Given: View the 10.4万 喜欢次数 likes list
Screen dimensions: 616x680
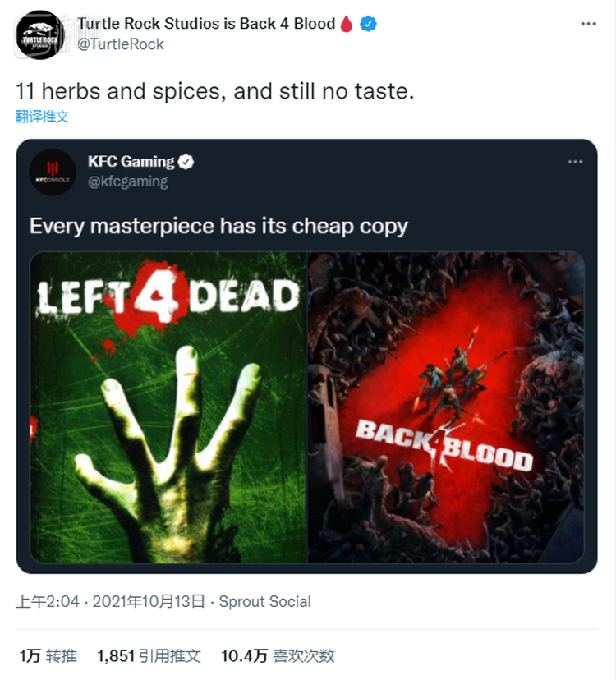Looking at the screenshot, I should [278, 655].
